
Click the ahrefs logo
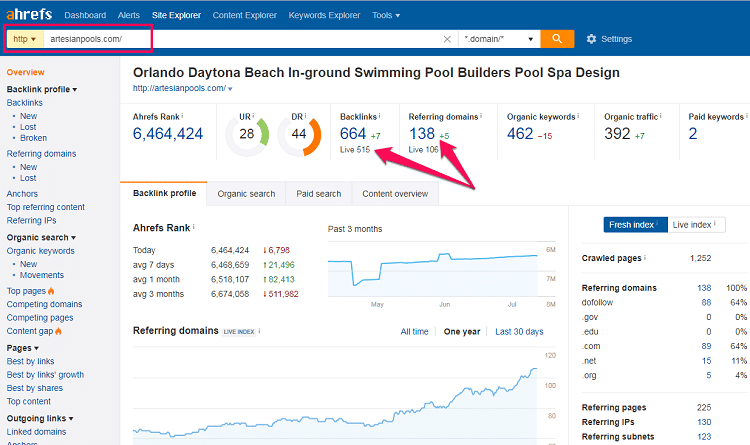29,14
